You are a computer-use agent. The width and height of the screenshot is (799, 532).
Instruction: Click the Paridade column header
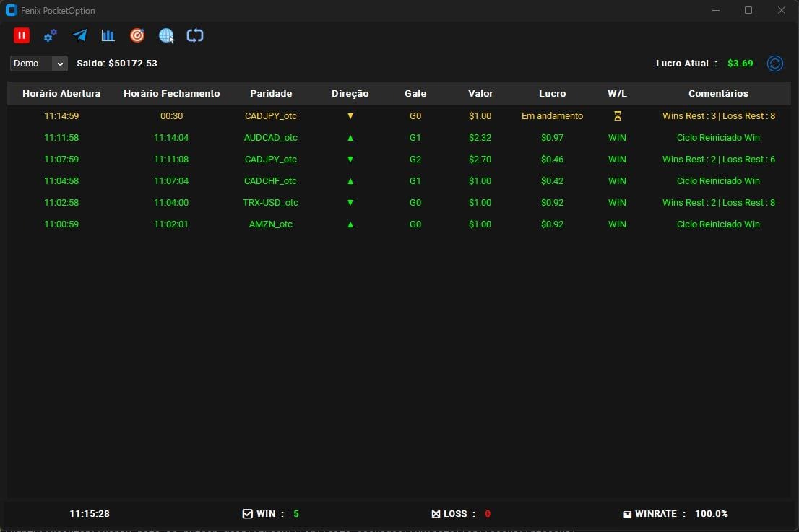coord(271,93)
